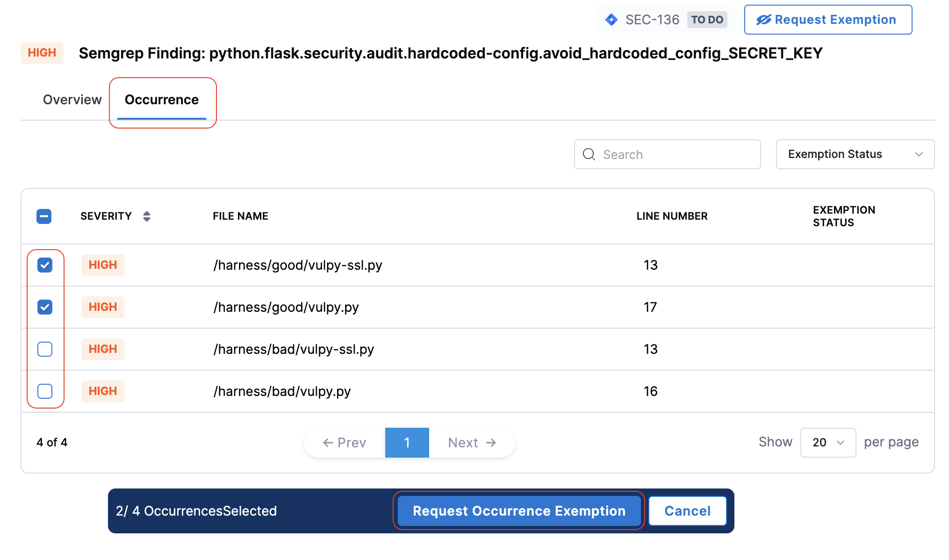Screen dimensions: 949x560
Task: Uncheck the /harness/good/vulpy-ssl.py row checkbox
Action: 45,265
